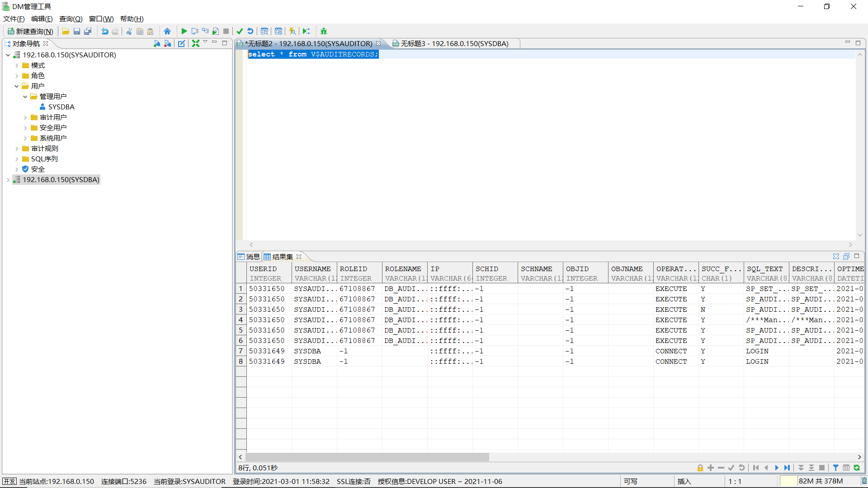Screen dimensions: 868x488
Task: Click the green refresh results icon
Action: [x=857, y=468]
